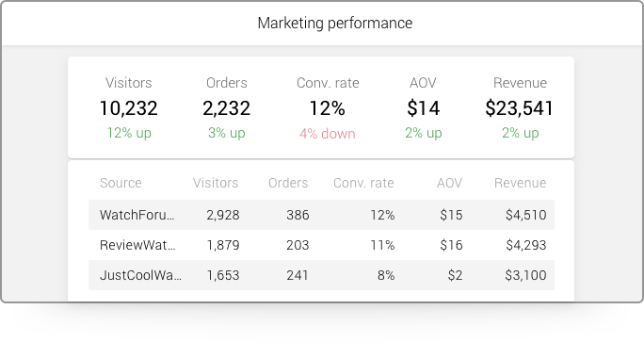Click the Marketing performance title
This screenshot has width=644, height=342.
335,23
